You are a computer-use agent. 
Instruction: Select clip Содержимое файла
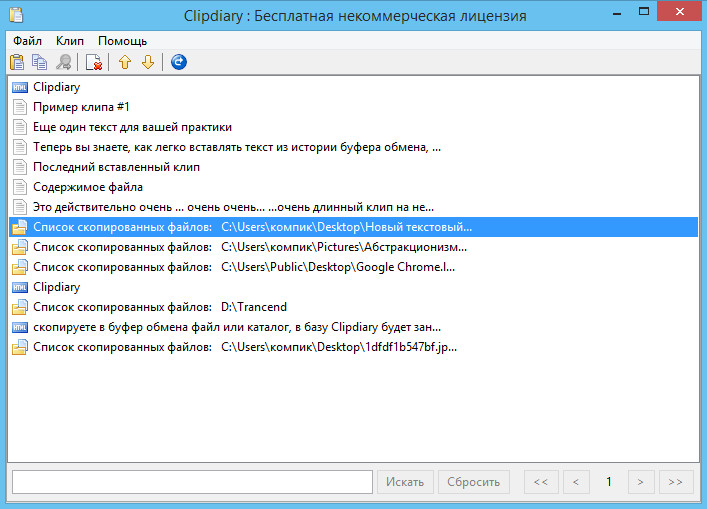pos(354,187)
